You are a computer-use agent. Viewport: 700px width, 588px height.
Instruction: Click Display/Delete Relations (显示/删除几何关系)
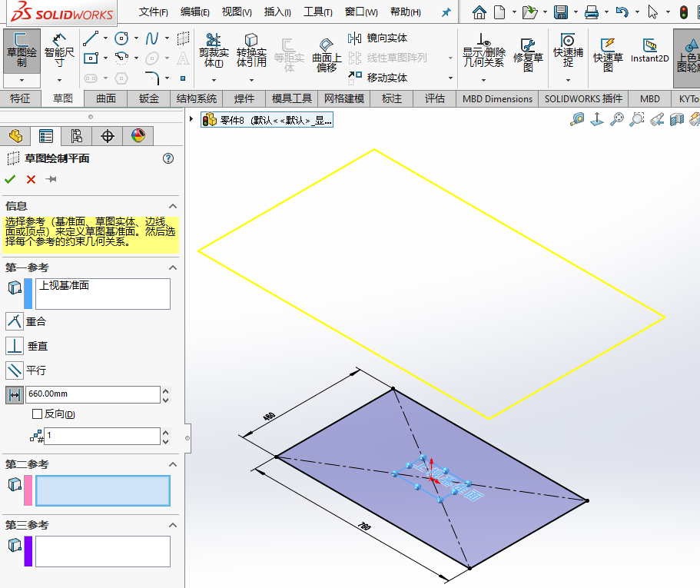[x=483, y=51]
